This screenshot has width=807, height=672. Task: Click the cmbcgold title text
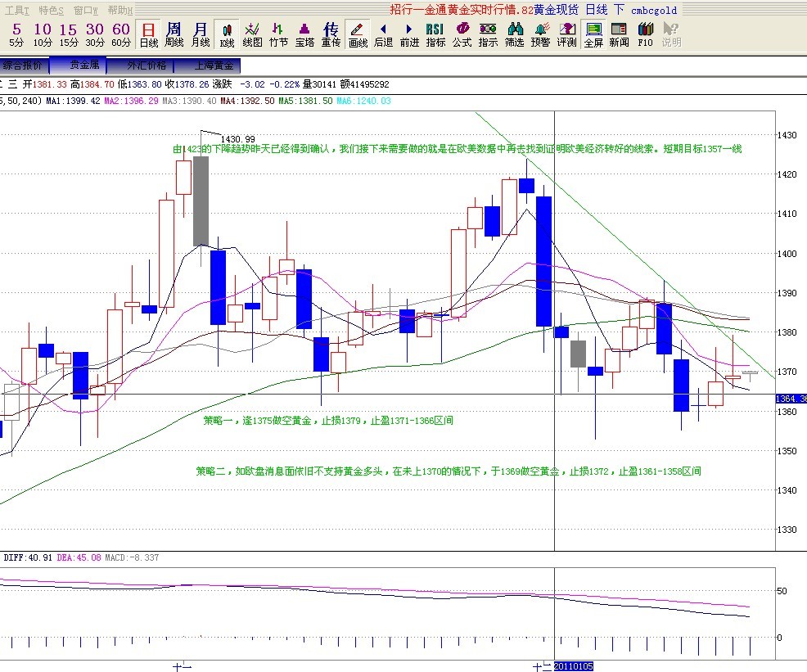pyautogui.click(x=654, y=11)
